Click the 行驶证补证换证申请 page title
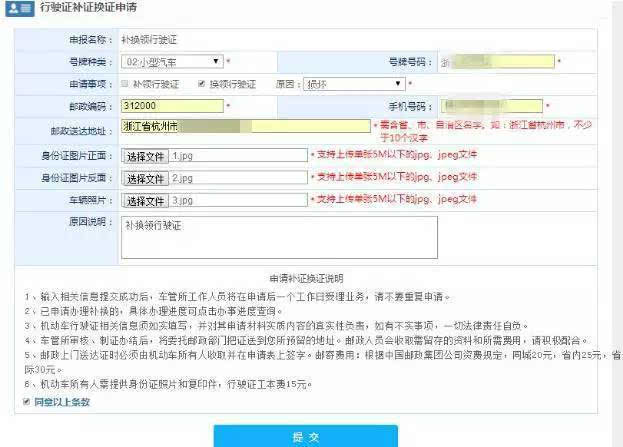The image size is (623, 447). point(88,9)
